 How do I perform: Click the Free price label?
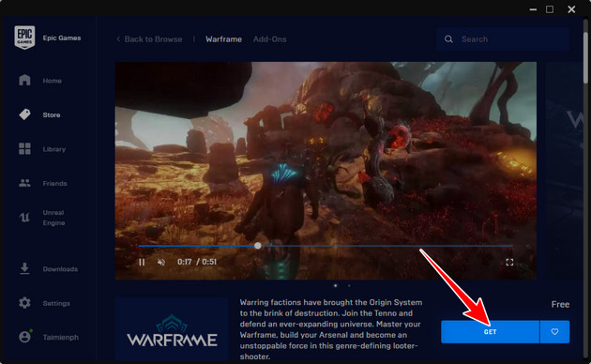click(560, 305)
